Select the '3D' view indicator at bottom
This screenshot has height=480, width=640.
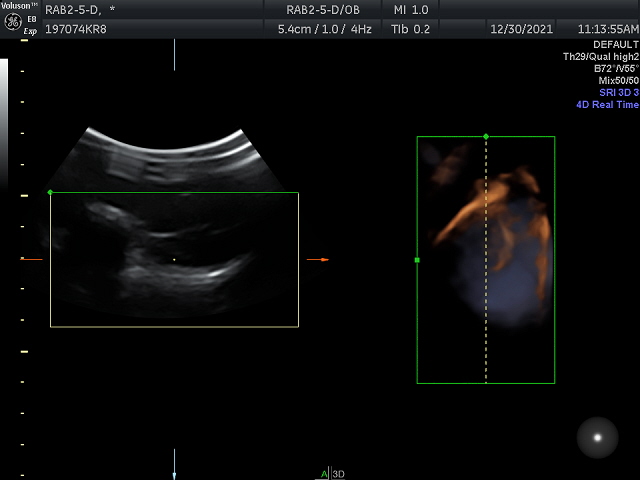click(x=338, y=474)
